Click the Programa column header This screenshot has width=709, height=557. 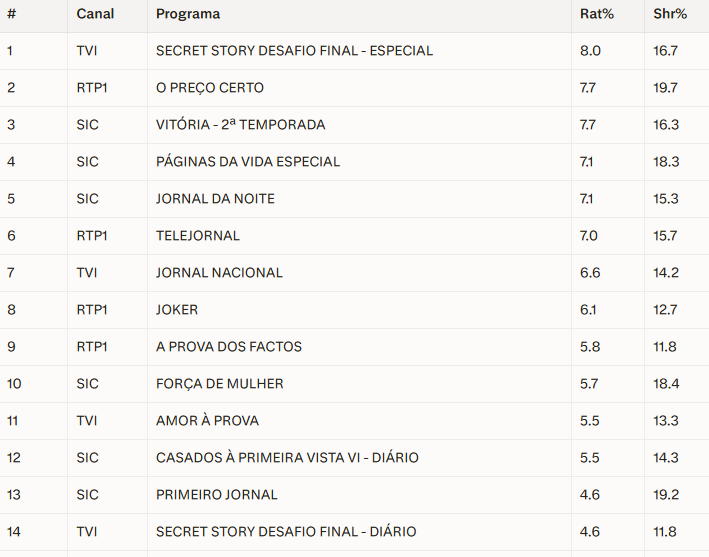pyautogui.click(x=188, y=14)
